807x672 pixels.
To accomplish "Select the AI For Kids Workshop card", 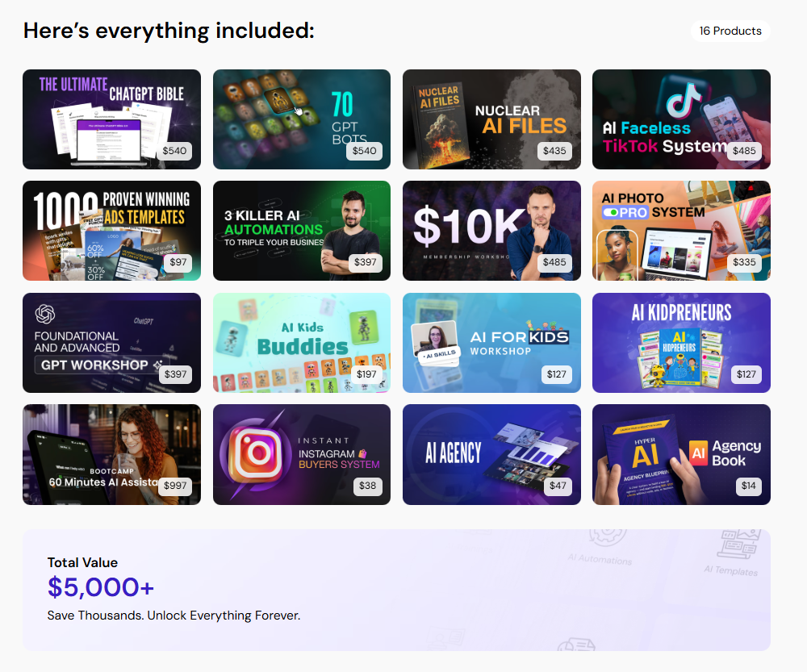I will point(491,343).
